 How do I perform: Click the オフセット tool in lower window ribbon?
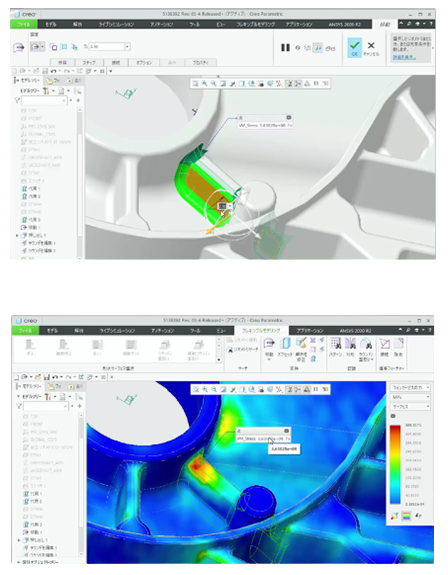[x=285, y=347]
